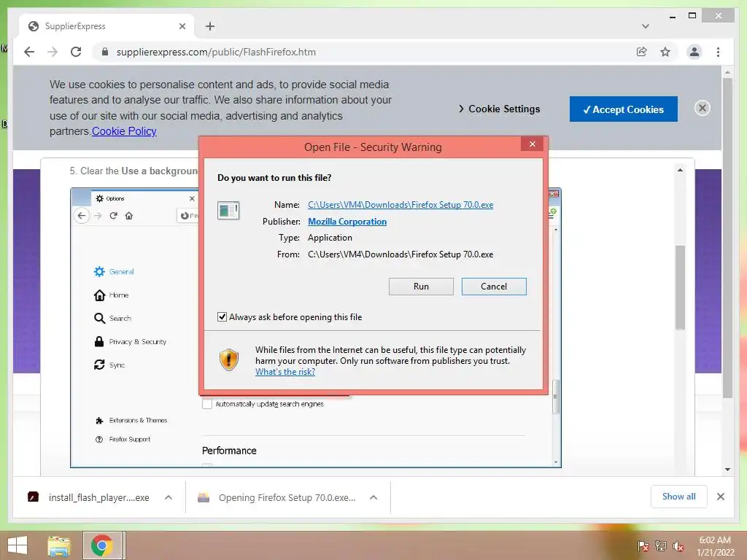Click Cancel in the Security Warning dialog
Screen dimensions: 747x560
[494, 286]
